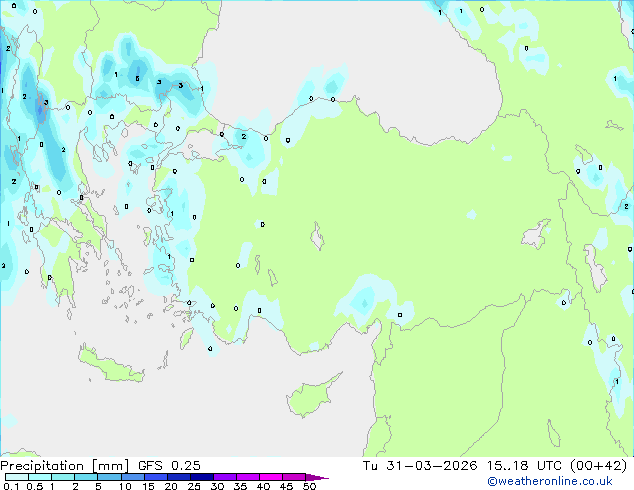Image resolution: width=634 pixels, height=490 pixels.
Task: Click the 35–40 mm legend color swatch
Action: [x=247, y=477]
